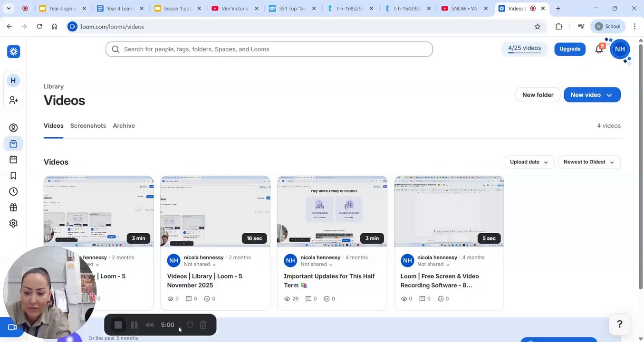Open a new browser tab
Screen dimensions: 644x342
[x=558, y=9]
